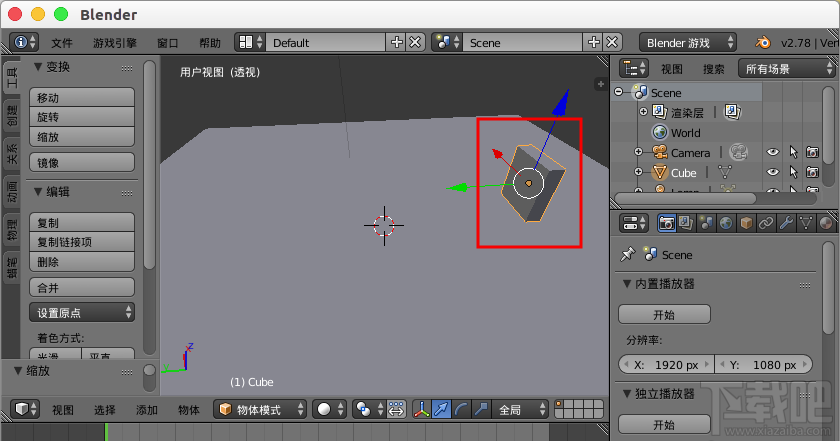Show the viewport properties region via plus
The image size is (840, 441).
click(x=601, y=84)
